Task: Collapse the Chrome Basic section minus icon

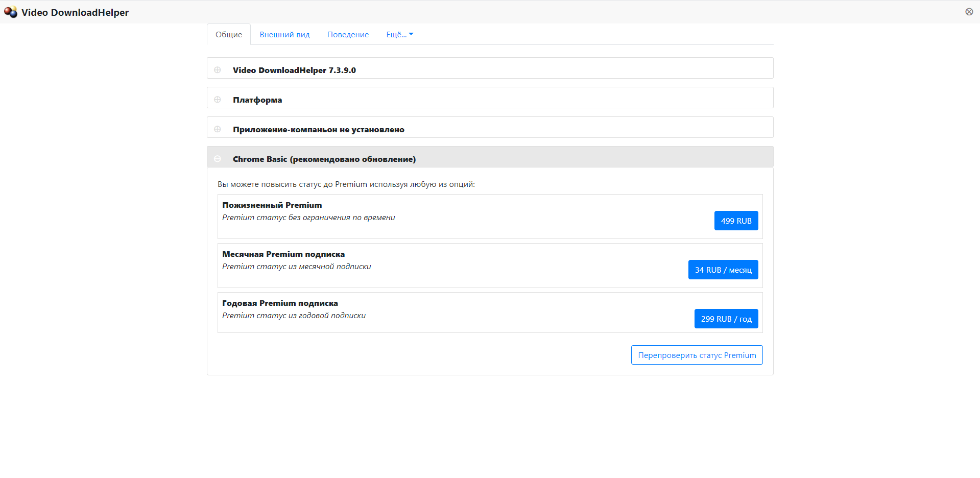Action: point(218,159)
